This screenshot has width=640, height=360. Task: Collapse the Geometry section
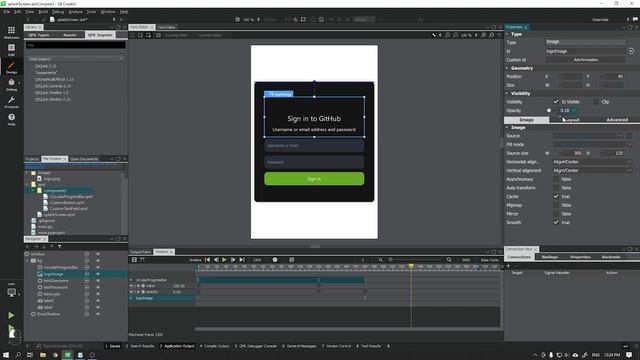[x=507, y=68]
